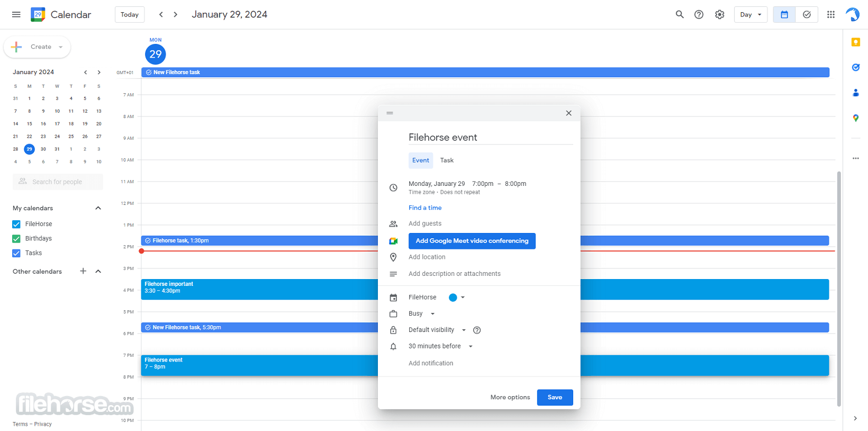The image size is (868, 431).
Task: Hide the side panel arrow
Action: pyautogui.click(x=855, y=418)
